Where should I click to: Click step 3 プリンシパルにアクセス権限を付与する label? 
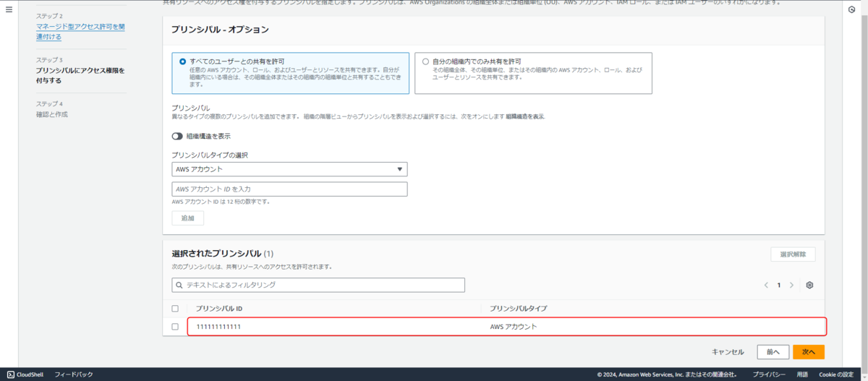coord(80,75)
